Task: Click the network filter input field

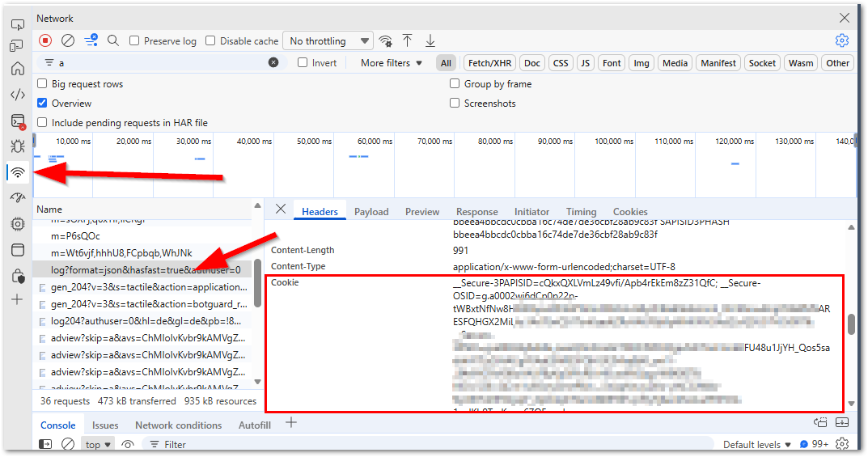Action: point(160,62)
